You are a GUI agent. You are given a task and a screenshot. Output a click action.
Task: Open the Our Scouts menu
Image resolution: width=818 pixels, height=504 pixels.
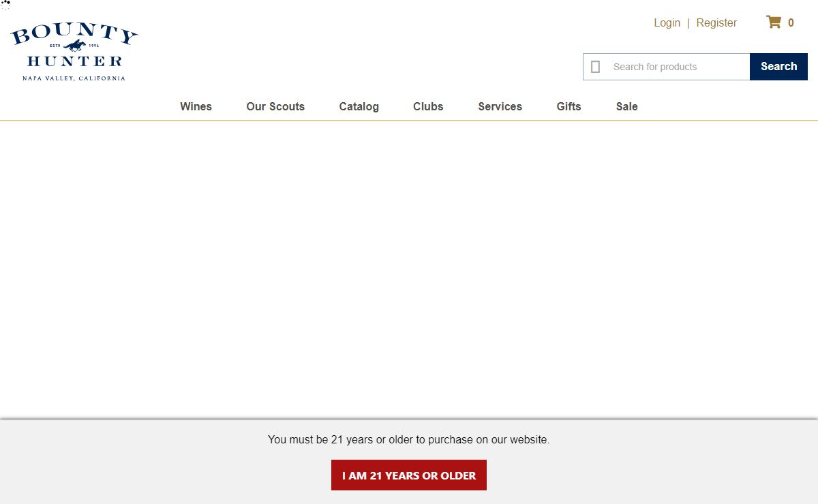pyautogui.click(x=275, y=106)
